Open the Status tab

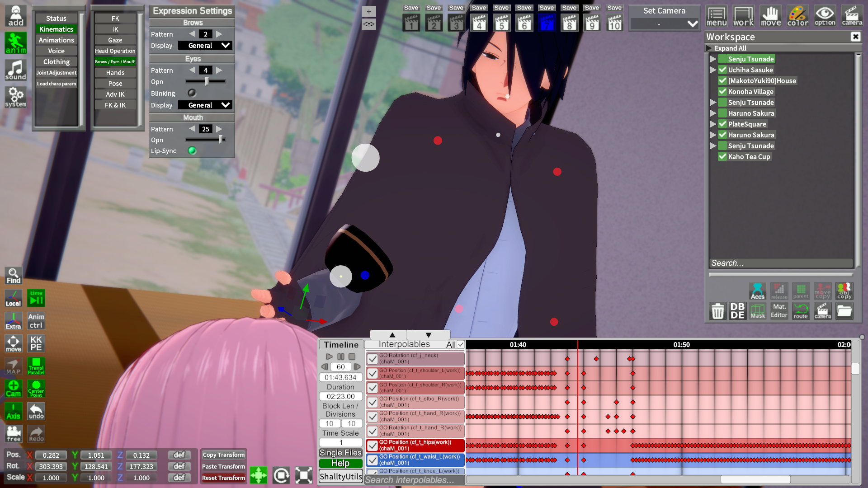[x=56, y=18]
